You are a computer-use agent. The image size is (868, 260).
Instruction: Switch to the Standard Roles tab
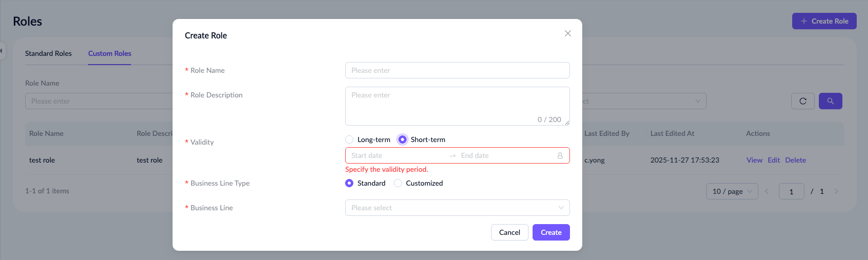(x=48, y=53)
